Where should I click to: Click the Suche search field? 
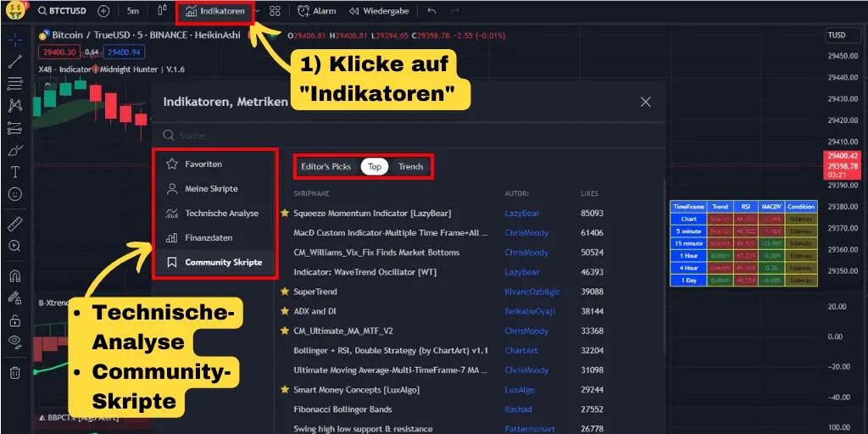pos(408,135)
